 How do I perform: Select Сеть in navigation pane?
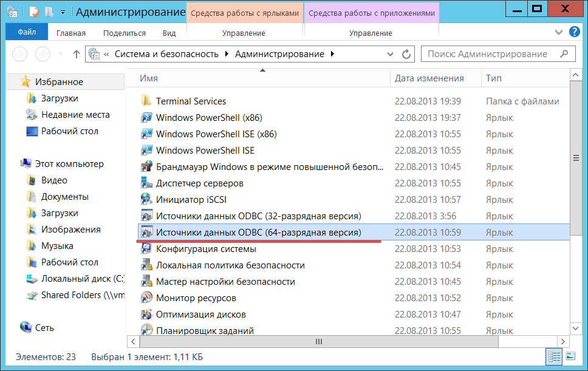click(44, 328)
